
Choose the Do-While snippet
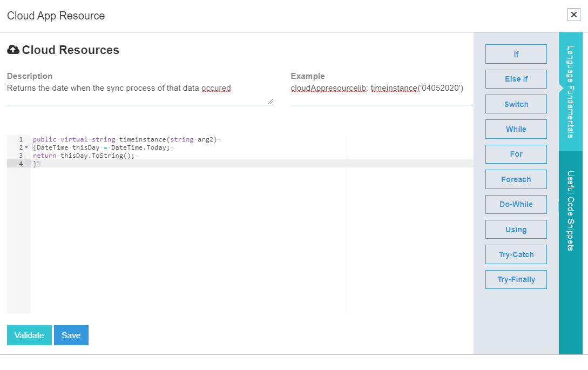coord(516,204)
